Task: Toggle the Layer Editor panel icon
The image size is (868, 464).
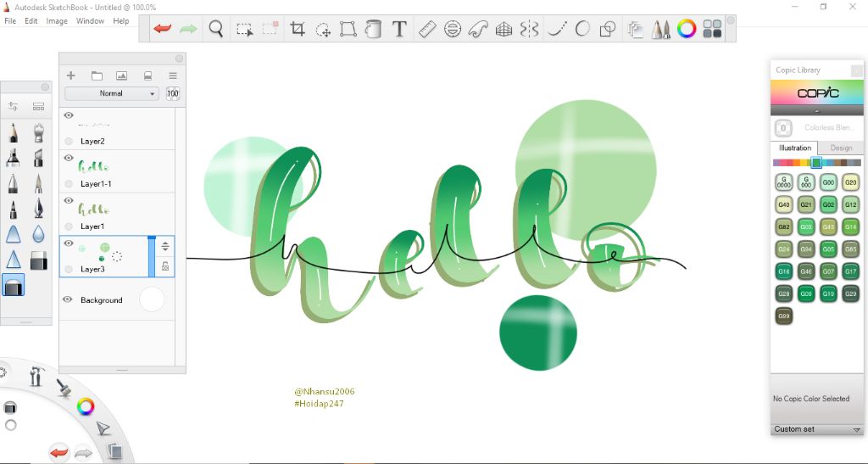Action: [636, 29]
